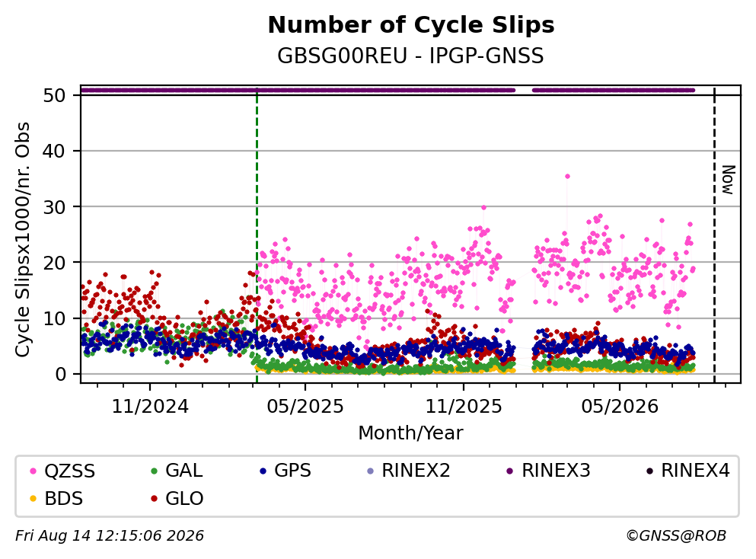
Task: Click the y-axis tick label '20'
Action: click(55, 263)
